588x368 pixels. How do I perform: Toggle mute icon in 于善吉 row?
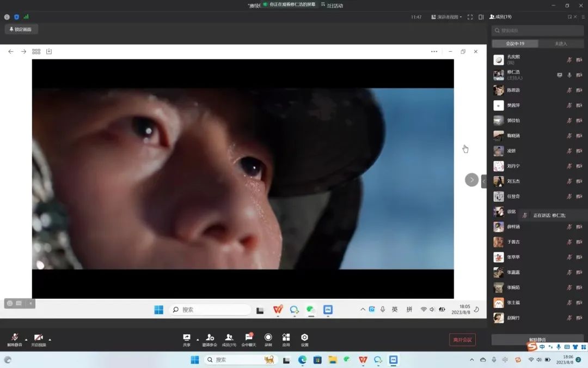pos(569,242)
